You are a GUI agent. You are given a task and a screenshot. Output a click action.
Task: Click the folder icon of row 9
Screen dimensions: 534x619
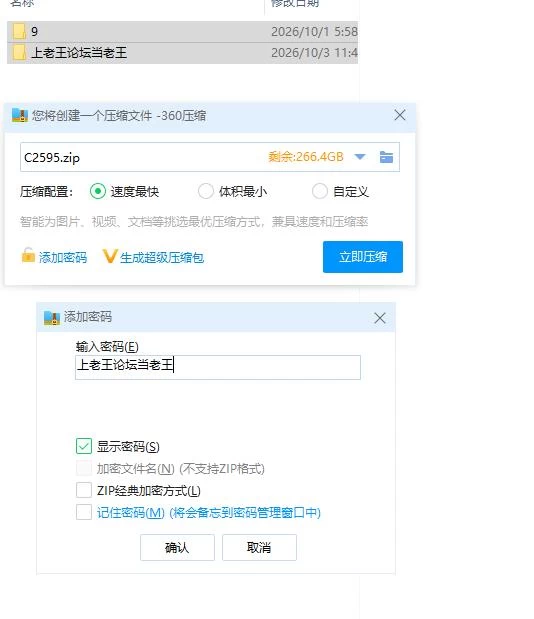point(19,31)
